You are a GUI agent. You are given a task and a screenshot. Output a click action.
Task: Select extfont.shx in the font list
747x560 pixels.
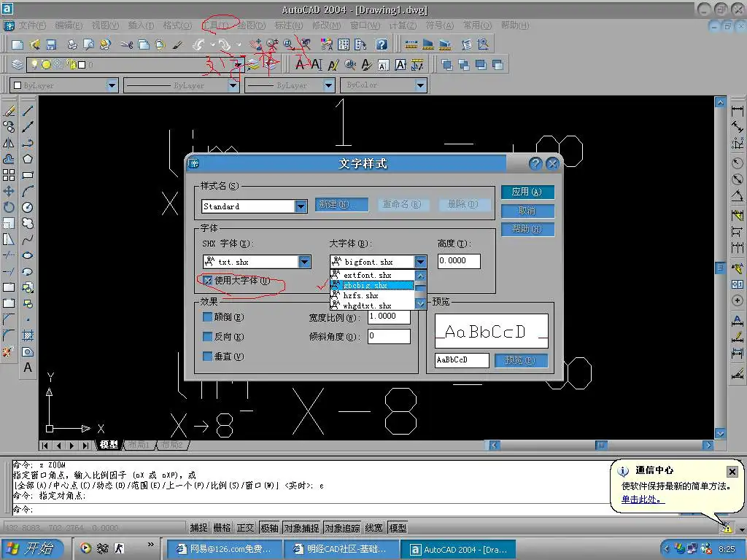click(x=373, y=275)
